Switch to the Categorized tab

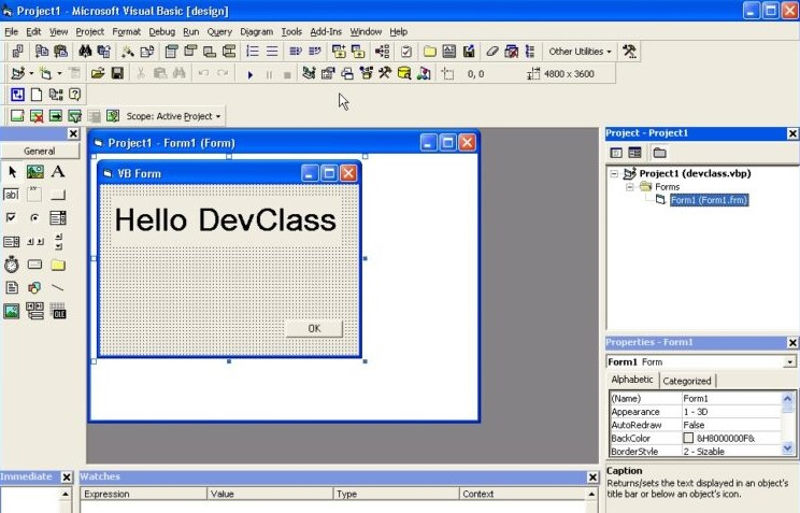click(x=687, y=381)
